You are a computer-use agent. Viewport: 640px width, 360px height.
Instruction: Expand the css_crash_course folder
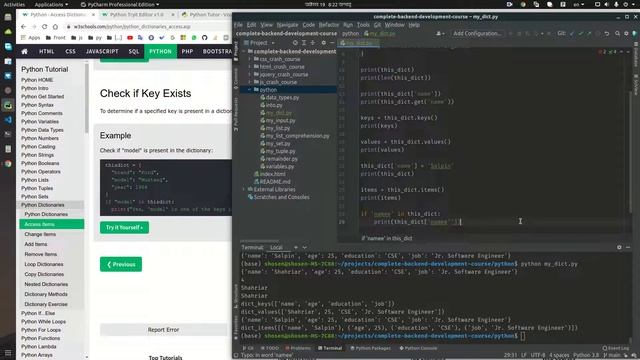tap(250, 59)
